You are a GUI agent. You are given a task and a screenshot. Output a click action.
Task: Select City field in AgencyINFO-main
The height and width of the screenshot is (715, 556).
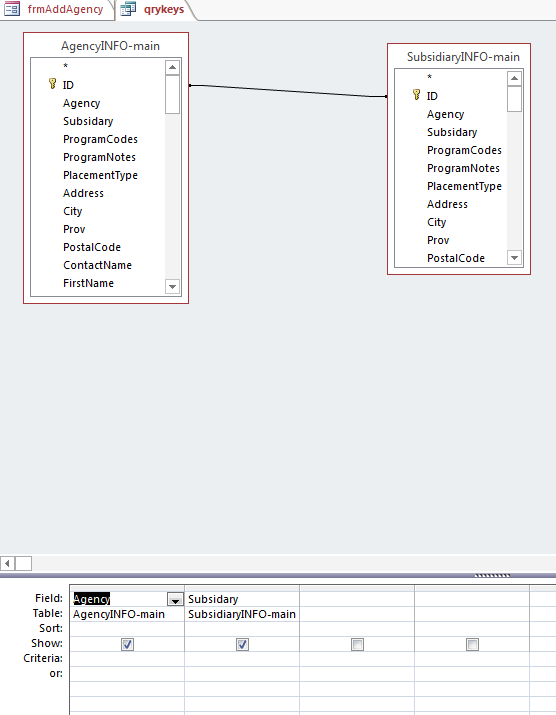(73, 211)
